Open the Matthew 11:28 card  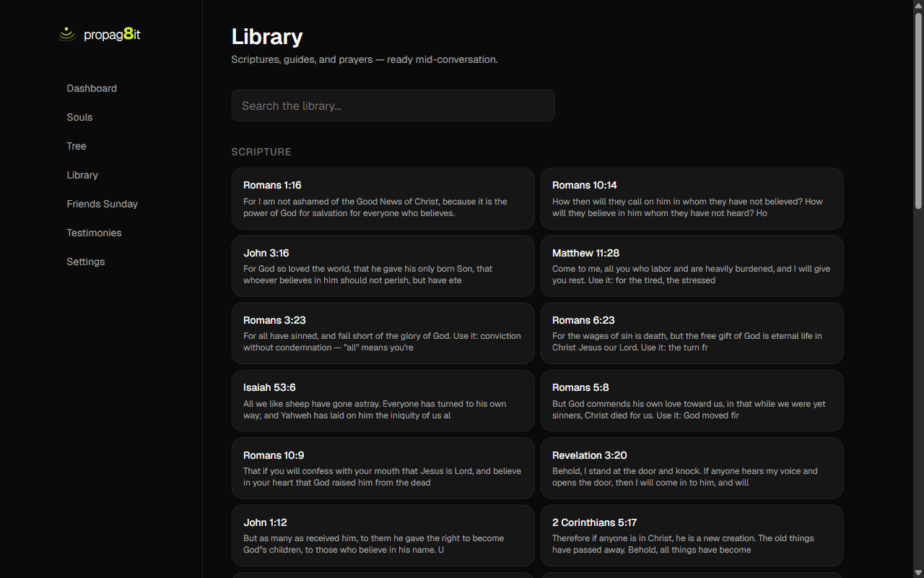point(692,266)
